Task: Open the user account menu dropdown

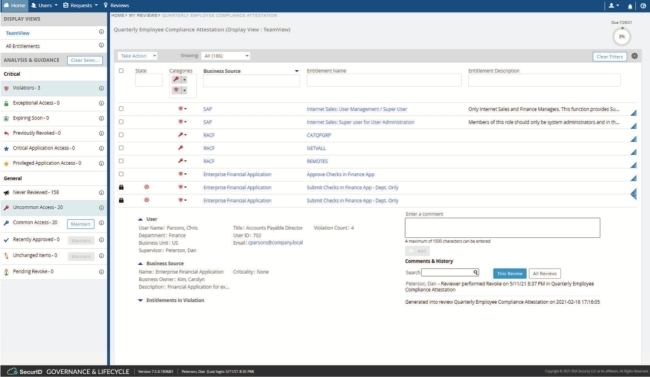Action: tap(614, 6)
